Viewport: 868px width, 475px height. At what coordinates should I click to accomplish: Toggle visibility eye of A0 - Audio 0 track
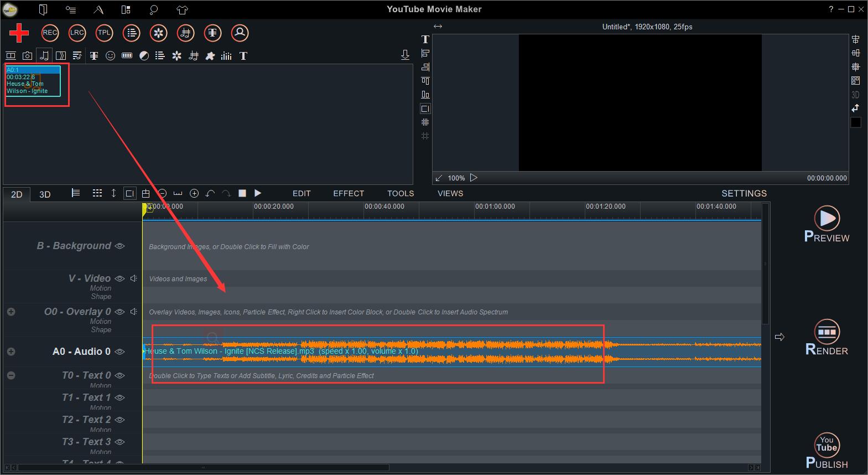click(x=119, y=352)
